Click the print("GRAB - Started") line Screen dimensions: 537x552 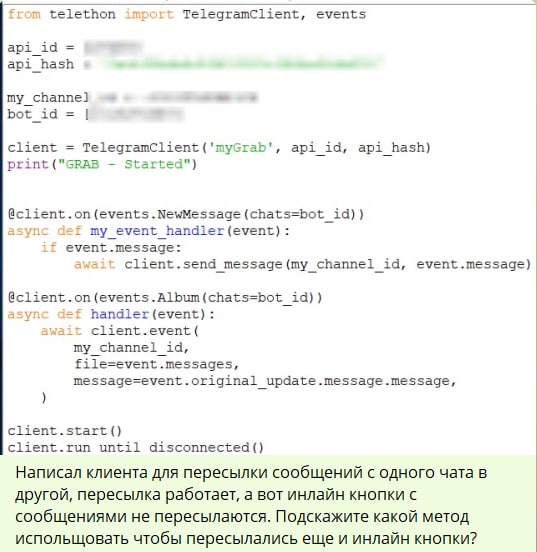(102, 164)
